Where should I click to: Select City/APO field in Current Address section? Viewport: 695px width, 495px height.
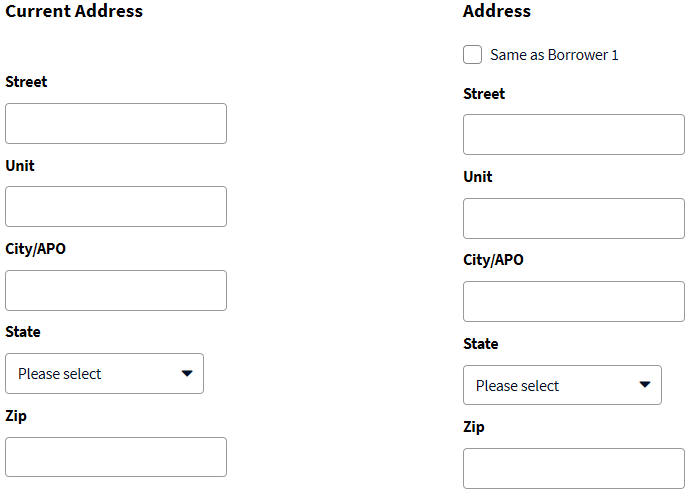click(116, 291)
